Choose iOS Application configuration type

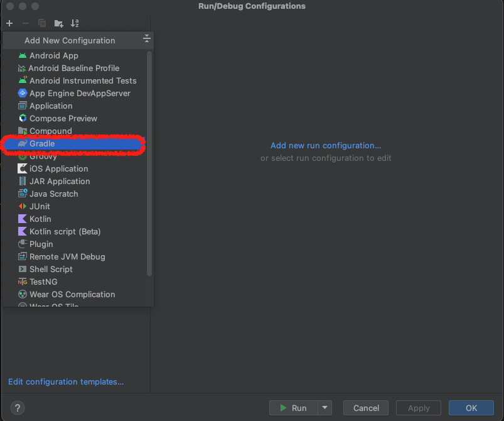click(x=75, y=168)
